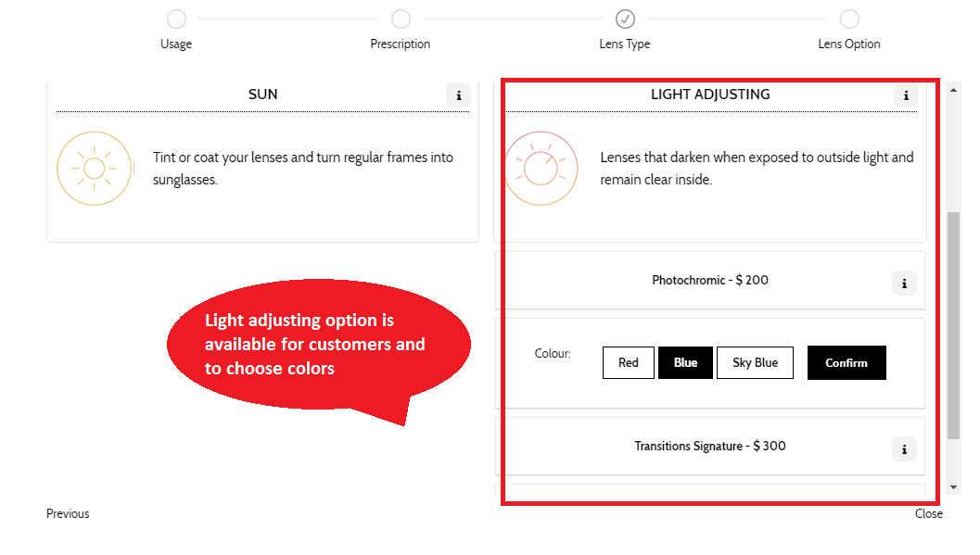Viewport: 980px width, 555px height.
Task: Open the SUN lens info icon
Action: pos(458,95)
